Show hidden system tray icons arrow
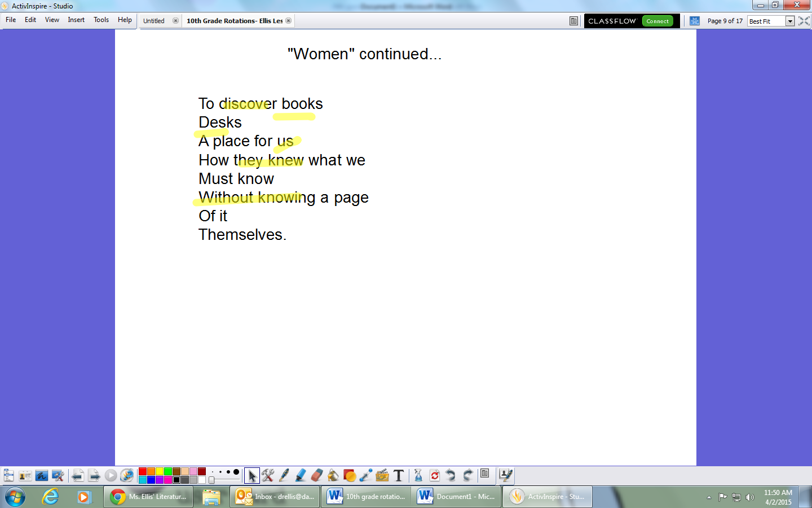The width and height of the screenshot is (812, 508). [709, 497]
